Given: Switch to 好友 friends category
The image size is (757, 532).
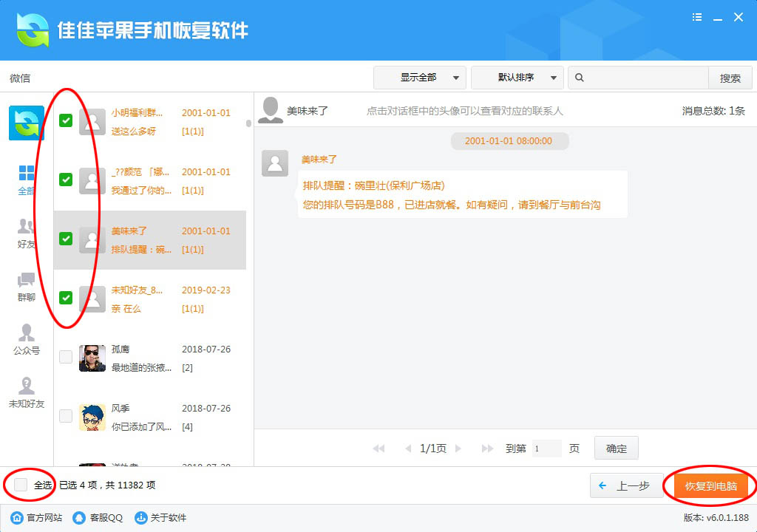Looking at the screenshot, I should (26, 233).
